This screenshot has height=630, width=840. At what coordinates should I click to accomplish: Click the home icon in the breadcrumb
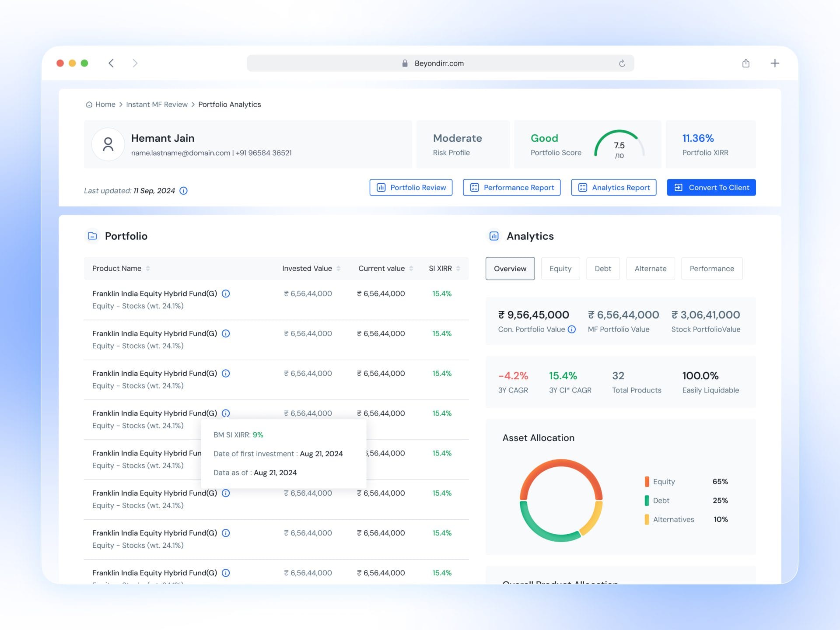89,105
